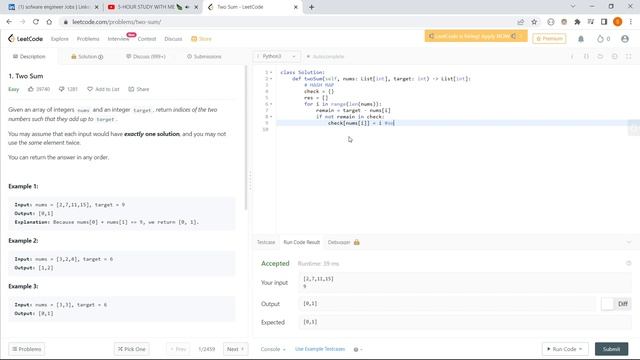Open the Explore menu item
Viewport: 640px width, 360px height.
pyautogui.click(x=60, y=39)
